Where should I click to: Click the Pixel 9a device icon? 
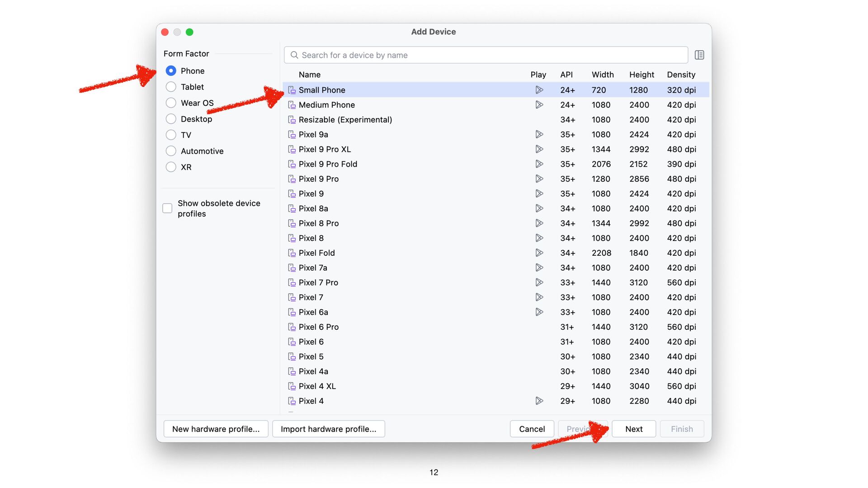(292, 135)
